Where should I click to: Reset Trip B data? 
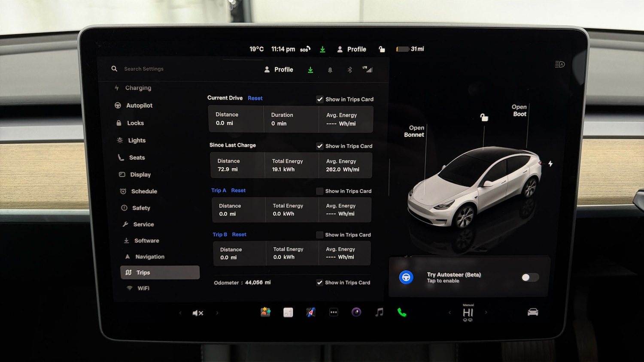pyautogui.click(x=239, y=234)
